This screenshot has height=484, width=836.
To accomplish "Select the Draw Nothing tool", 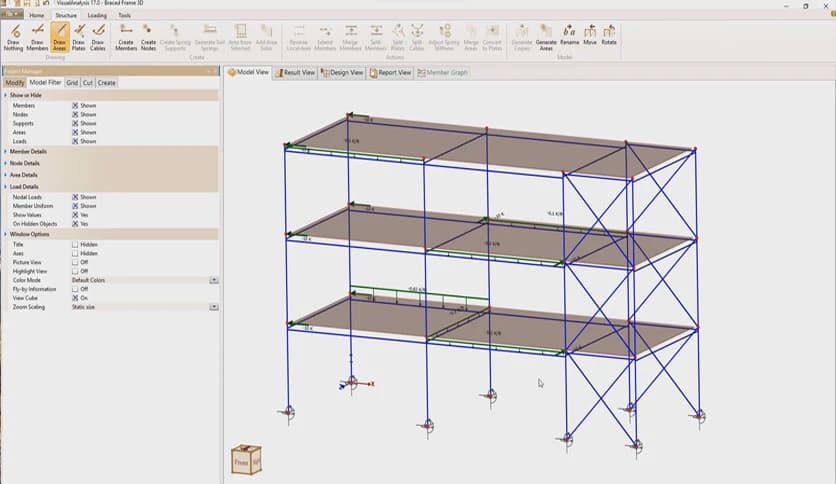I will coord(13,37).
